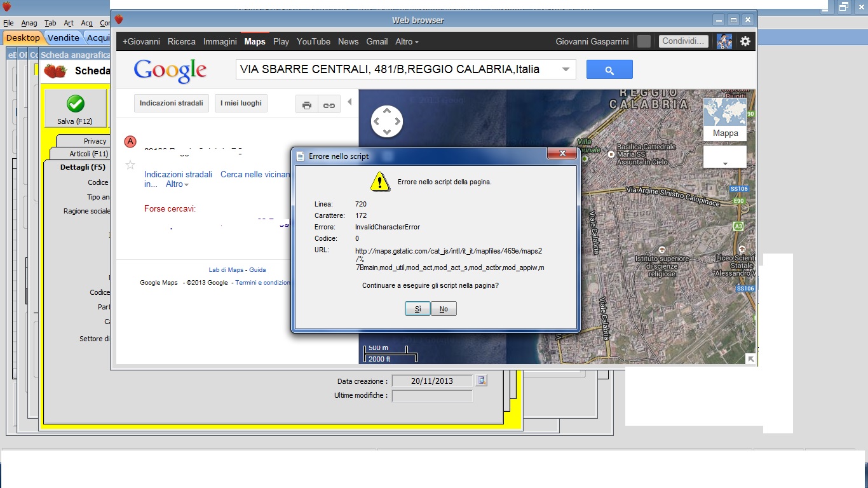Click the grey notifications square beside Giovanni Gasparrini
This screenshot has width=868, height=488.
[x=644, y=41]
